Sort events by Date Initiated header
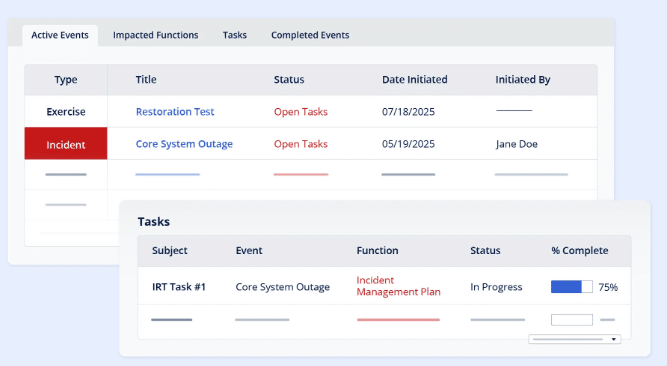The height and width of the screenshot is (366, 667). [x=415, y=80]
